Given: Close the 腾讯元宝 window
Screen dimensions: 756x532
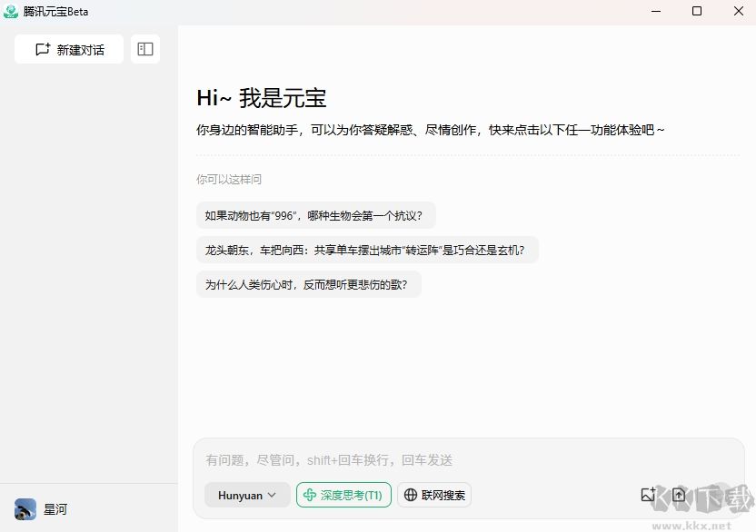Looking at the screenshot, I should click(x=738, y=11).
